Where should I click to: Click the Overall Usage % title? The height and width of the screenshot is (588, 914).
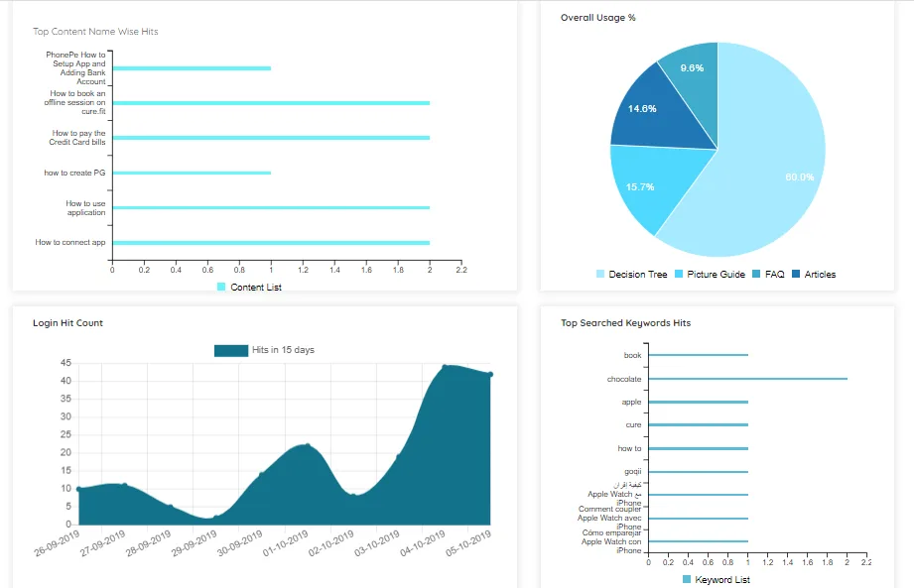(598, 18)
